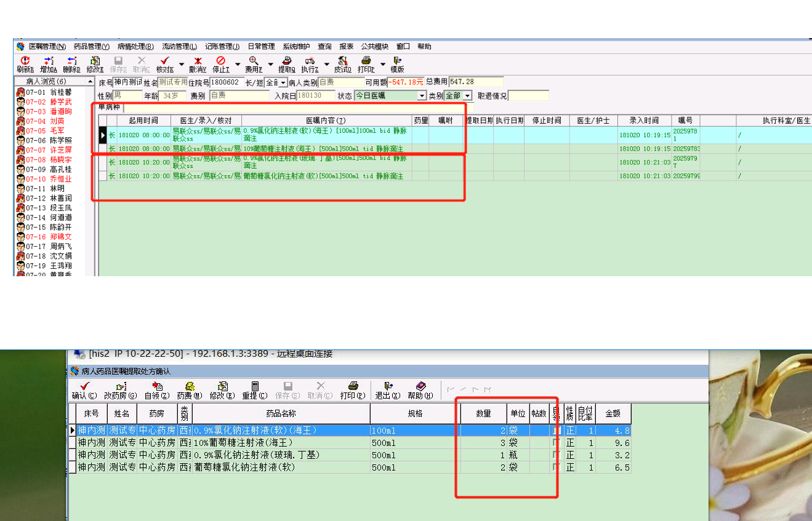The width and height of the screenshot is (812, 521).
Task: Expand the dropdown arrow beside 停止
Action: [x=238, y=64]
